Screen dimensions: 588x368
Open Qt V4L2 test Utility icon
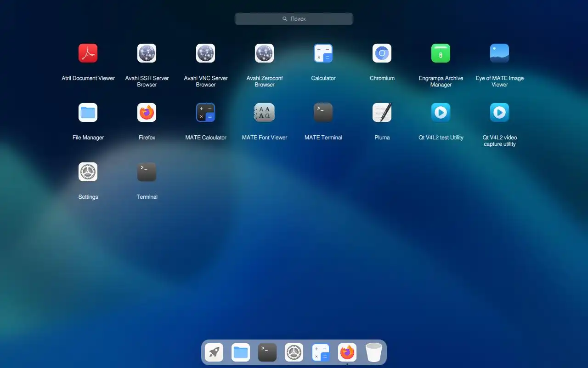pos(441,113)
